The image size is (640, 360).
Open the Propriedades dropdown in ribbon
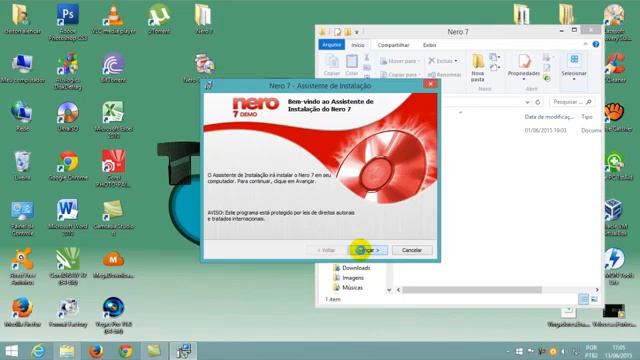coord(524,68)
